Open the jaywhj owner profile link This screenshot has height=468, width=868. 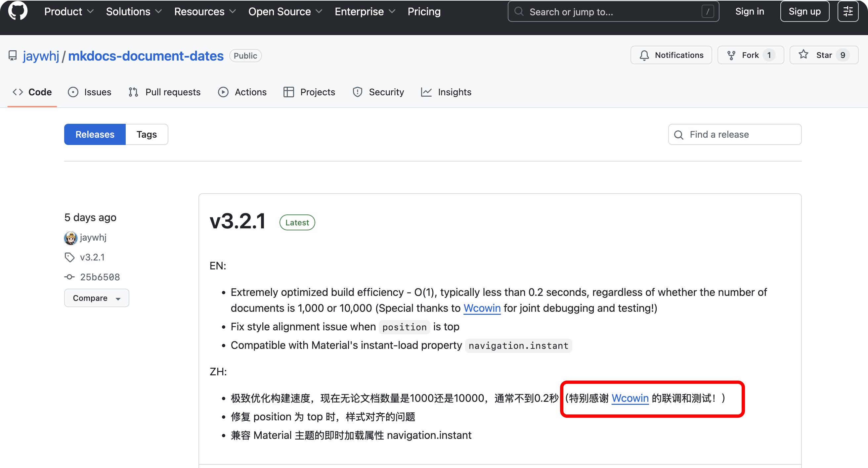pyautogui.click(x=41, y=56)
